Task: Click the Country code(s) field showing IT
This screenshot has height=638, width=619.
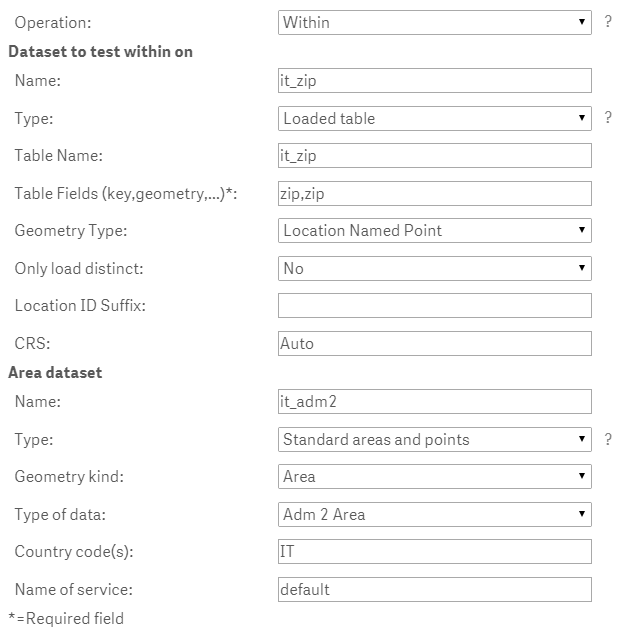Action: click(x=434, y=551)
